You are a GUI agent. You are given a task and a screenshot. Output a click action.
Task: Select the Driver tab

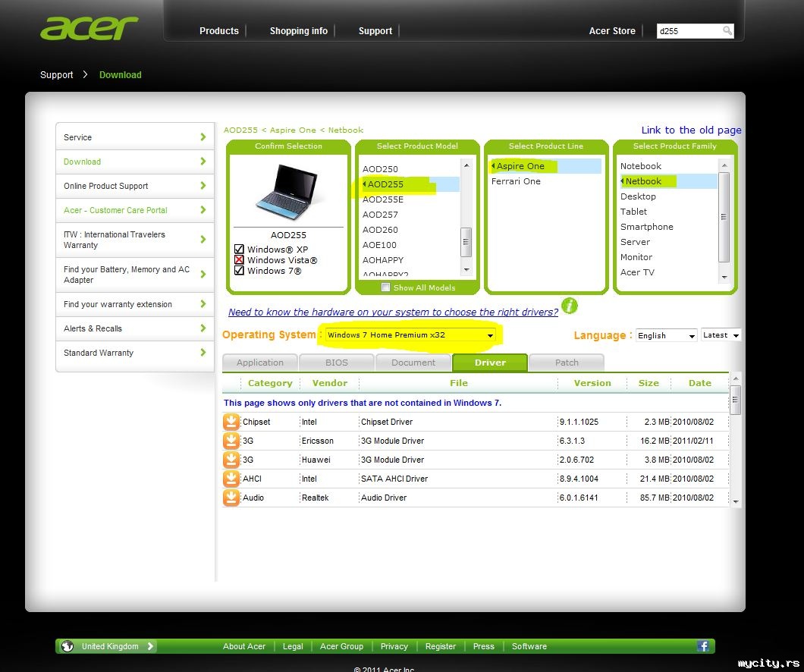pyautogui.click(x=490, y=363)
